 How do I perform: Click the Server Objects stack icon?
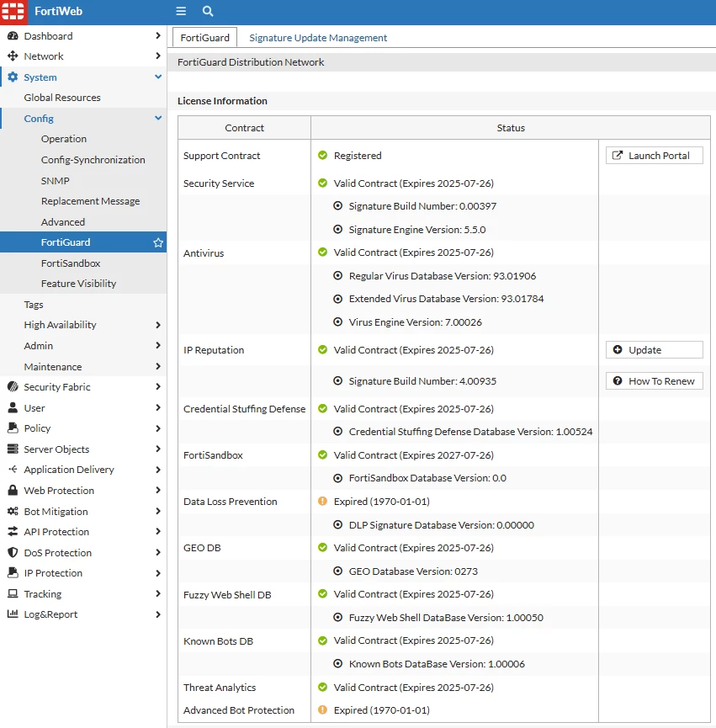[13, 449]
